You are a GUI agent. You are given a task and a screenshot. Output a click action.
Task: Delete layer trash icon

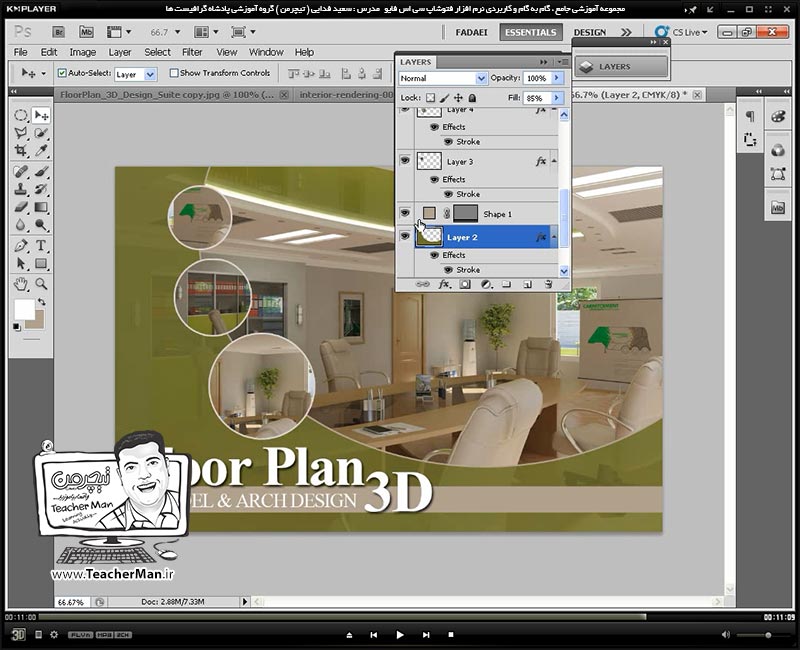click(548, 284)
